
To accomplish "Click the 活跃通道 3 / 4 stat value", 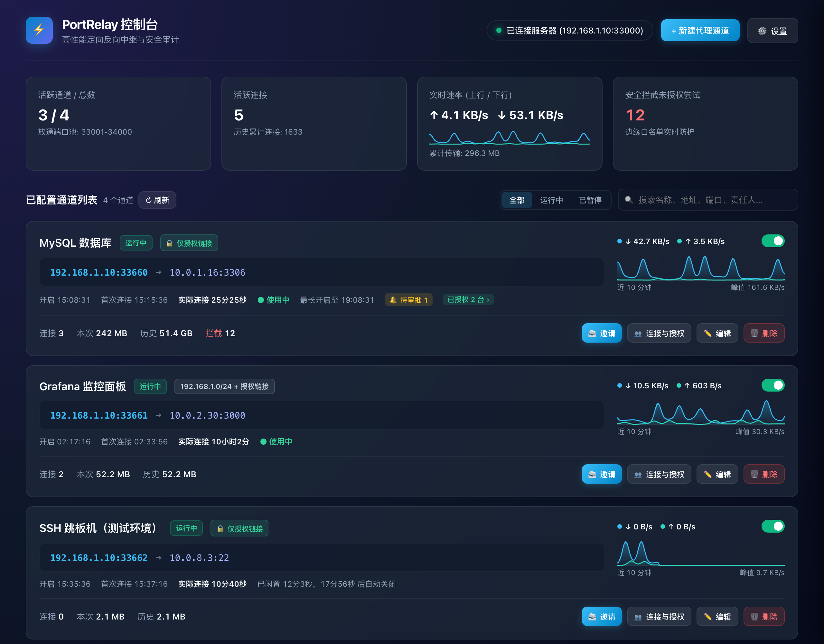I will point(53,115).
